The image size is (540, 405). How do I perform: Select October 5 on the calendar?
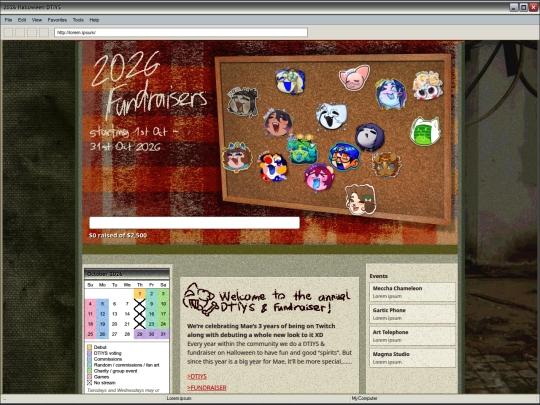(x=102, y=304)
